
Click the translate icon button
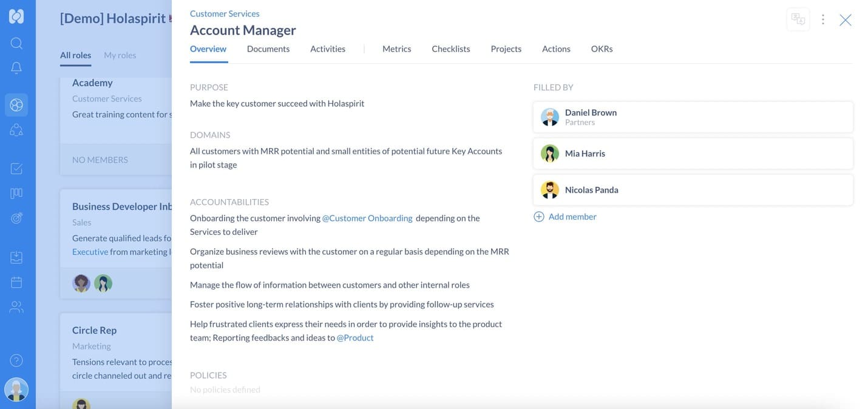[798, 19]
